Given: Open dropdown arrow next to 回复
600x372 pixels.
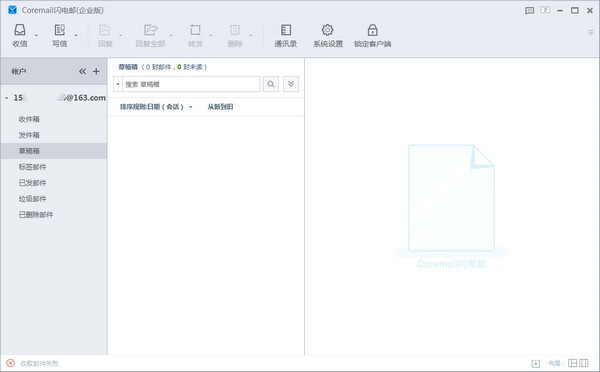Looking at the screenshot, I should point(121,36).
